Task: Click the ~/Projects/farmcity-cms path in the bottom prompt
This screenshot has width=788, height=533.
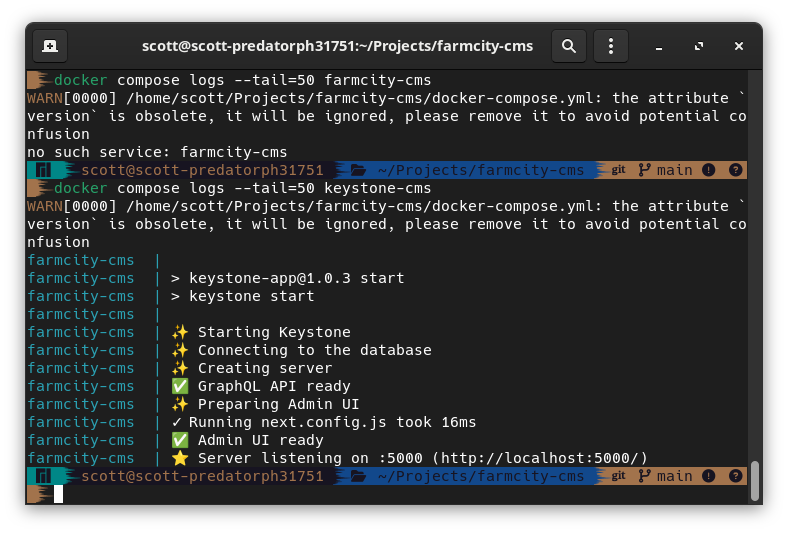Action: click(481, 476)
